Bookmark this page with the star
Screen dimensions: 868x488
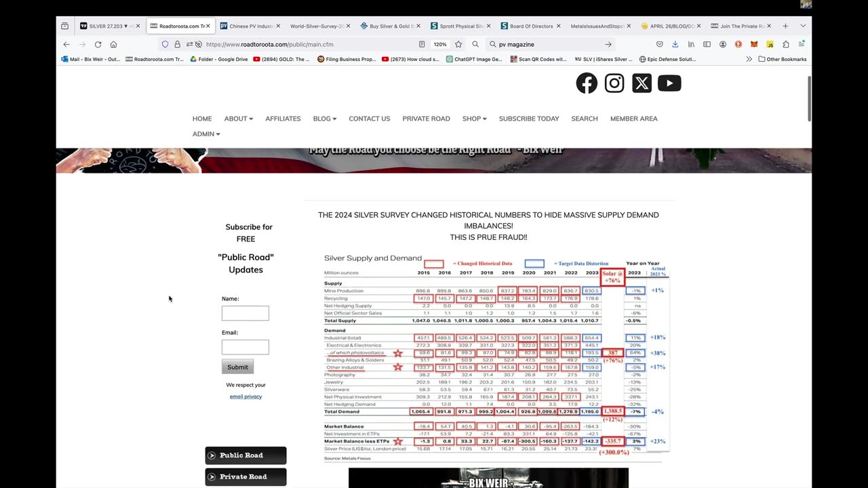click(458, 44)
